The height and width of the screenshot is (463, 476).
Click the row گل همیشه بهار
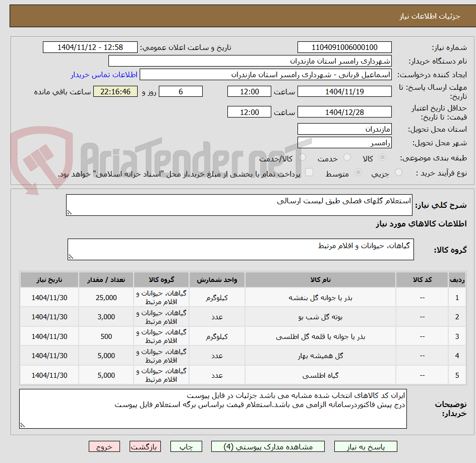(x=243, y=356)
